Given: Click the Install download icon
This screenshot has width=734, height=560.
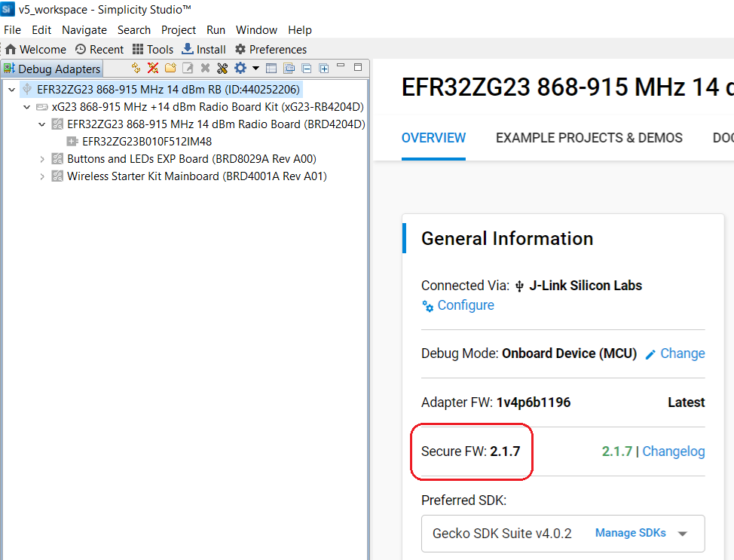Looking at the screenshot, I should click(203, 49).
